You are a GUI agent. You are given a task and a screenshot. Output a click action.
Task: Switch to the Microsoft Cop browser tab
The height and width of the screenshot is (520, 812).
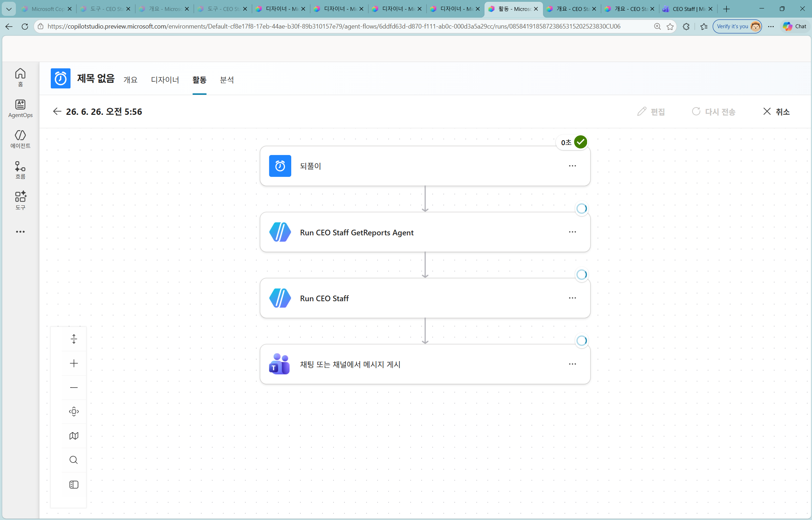coord(46,9)
